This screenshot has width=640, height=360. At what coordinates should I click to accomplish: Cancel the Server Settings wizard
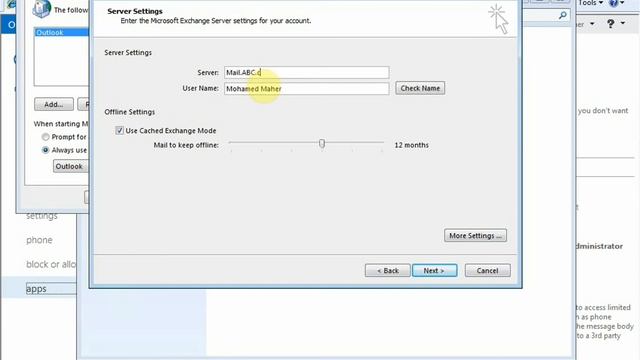click(x=487, y=271)
